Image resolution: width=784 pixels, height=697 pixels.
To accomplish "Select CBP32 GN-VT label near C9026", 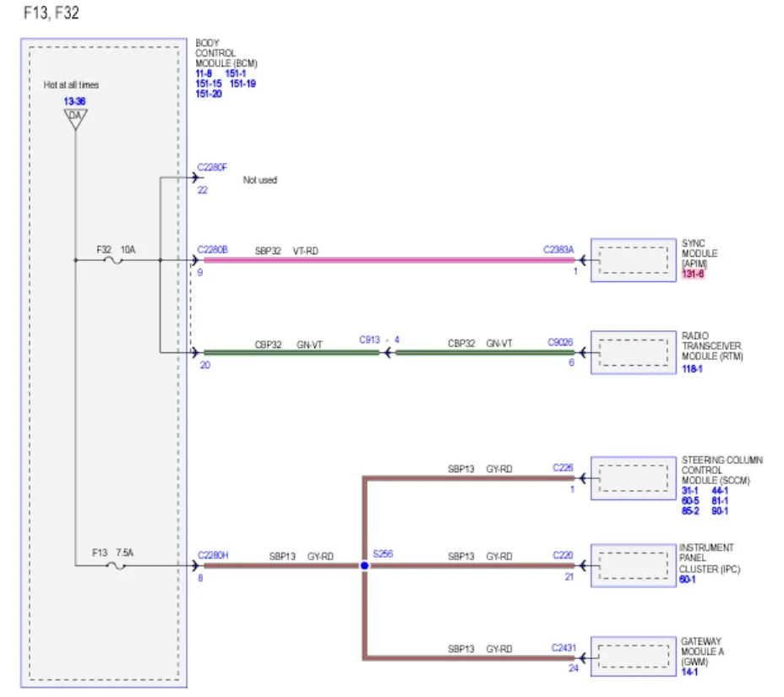I will click(480, 344).
